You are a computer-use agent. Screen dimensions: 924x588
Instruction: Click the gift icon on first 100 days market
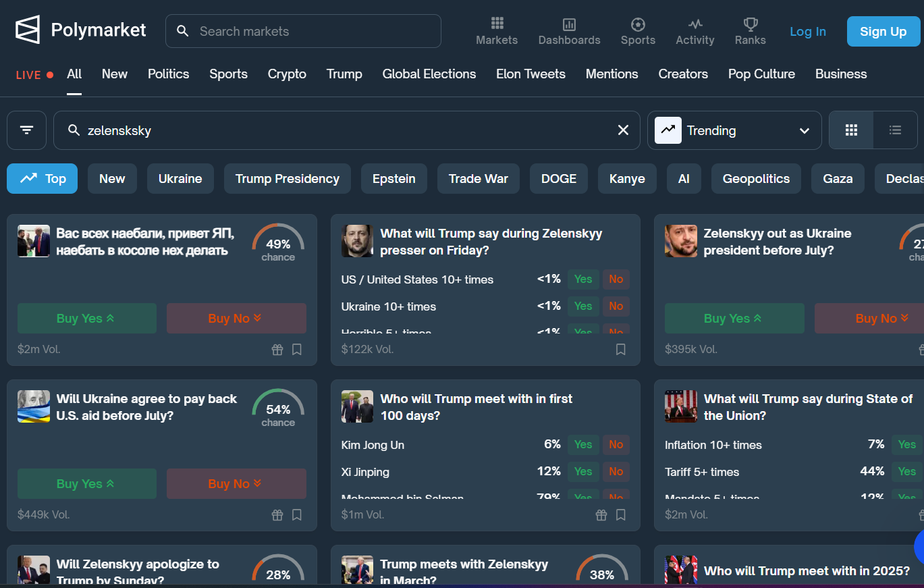(x=601, y=515)
